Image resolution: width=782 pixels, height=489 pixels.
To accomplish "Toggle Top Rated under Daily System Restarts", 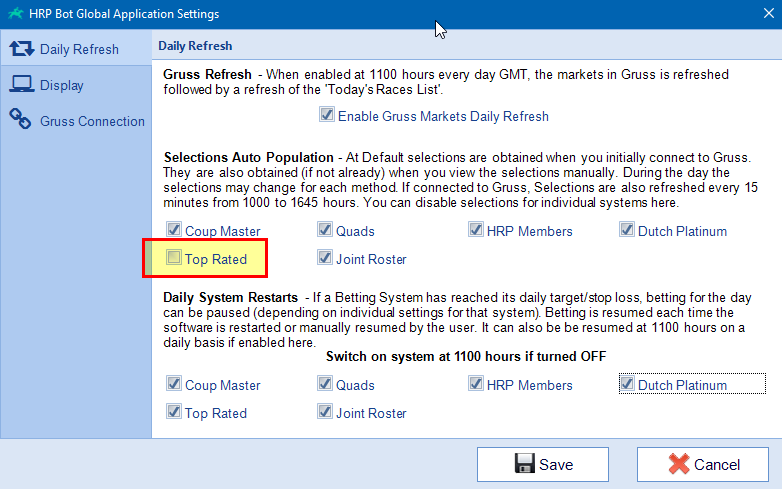I will click(174, 412).
